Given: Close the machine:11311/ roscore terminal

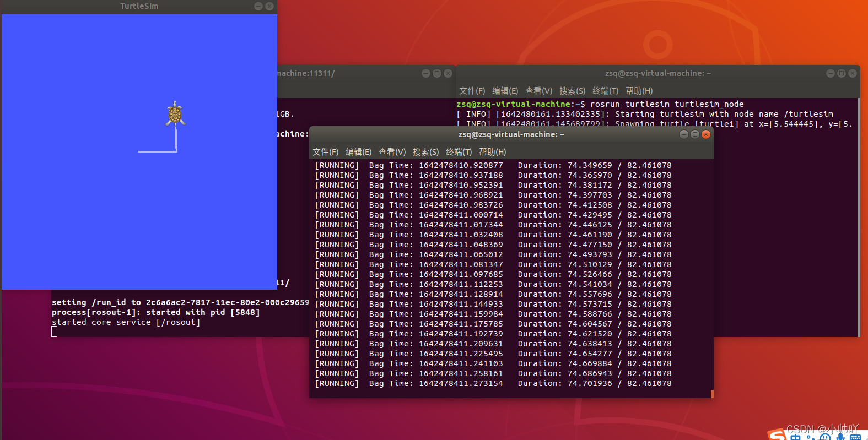Looking at the screenshot, I should click(448, 73).
